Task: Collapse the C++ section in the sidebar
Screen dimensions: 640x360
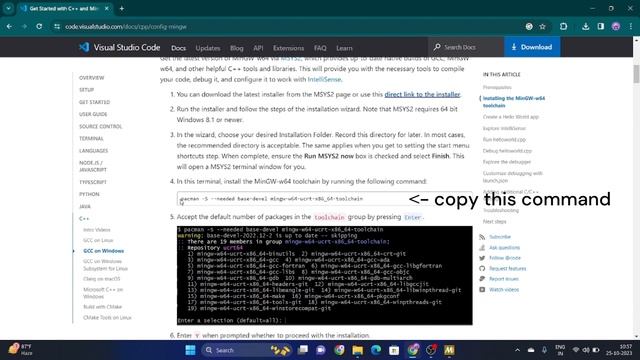Action: click(x=84, y=219)
